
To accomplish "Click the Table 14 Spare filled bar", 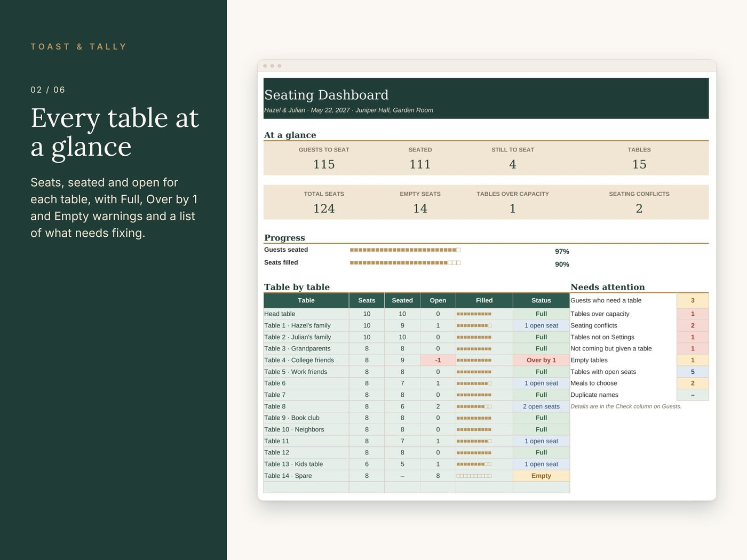I will click(474, 476).
